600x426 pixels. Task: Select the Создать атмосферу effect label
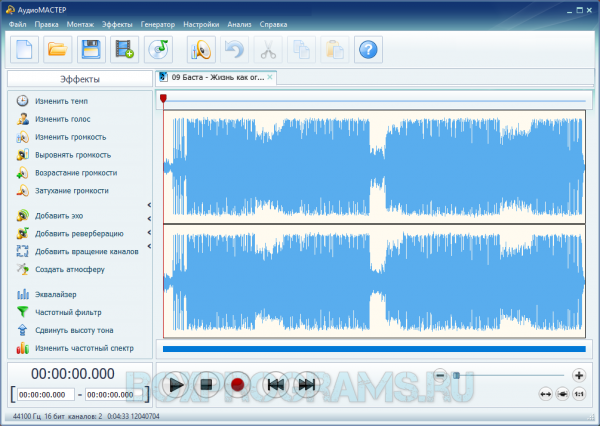(70, 269)
